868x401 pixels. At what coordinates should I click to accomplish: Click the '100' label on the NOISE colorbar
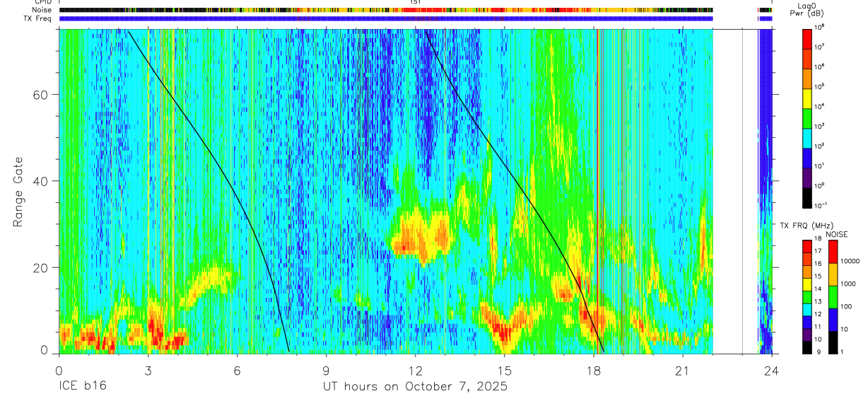coord(846,306)
